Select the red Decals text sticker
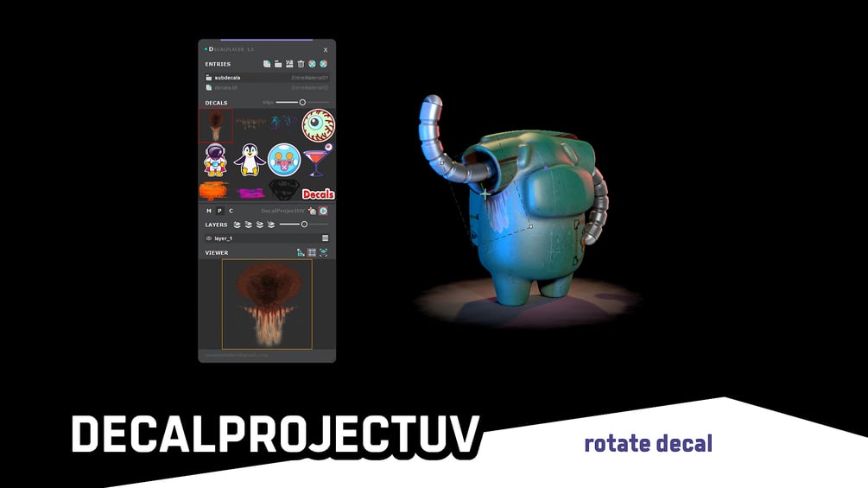868x488 pixels. click(319, 193)
